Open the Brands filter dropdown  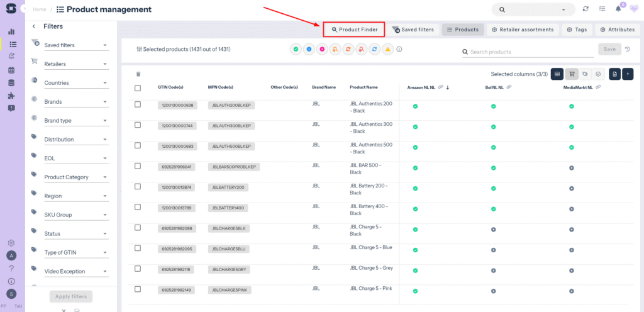[x=75, y=102]
